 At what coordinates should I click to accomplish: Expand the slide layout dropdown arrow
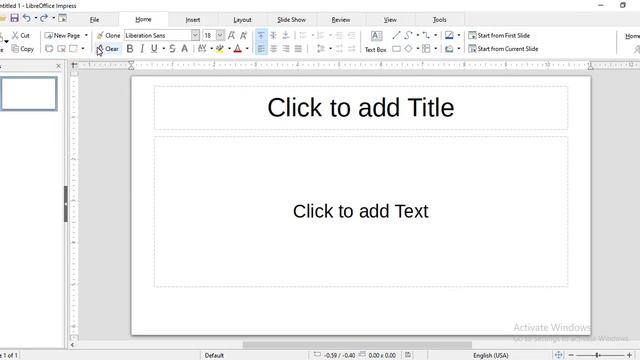(x=83, y=49)
